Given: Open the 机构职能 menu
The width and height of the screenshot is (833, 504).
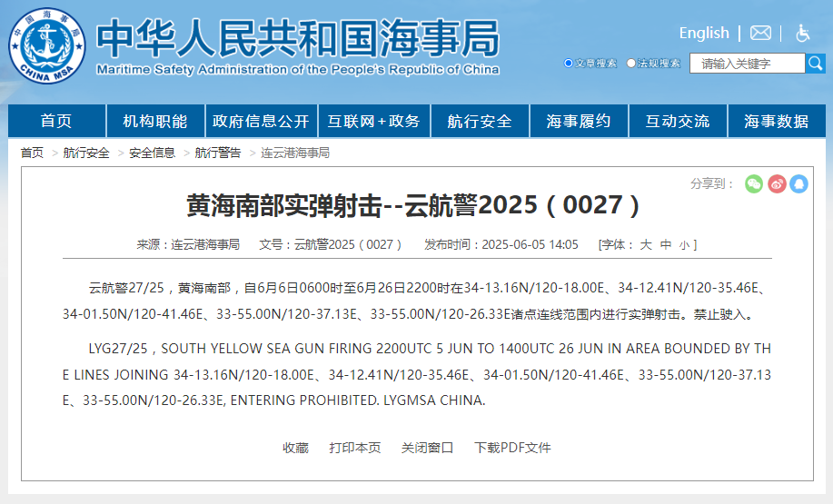Looking at the screenshot, I should tap(155, 121).
